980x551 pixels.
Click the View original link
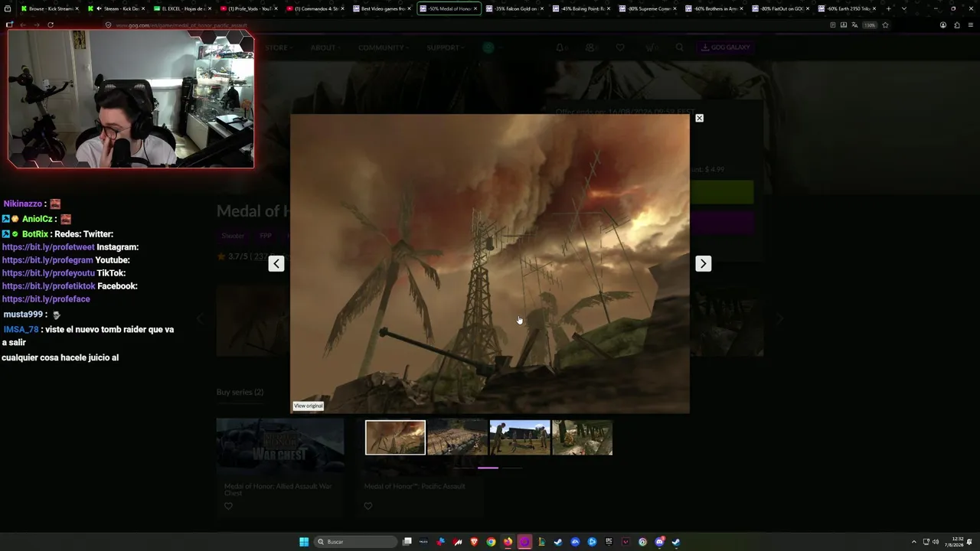(309, 406)
